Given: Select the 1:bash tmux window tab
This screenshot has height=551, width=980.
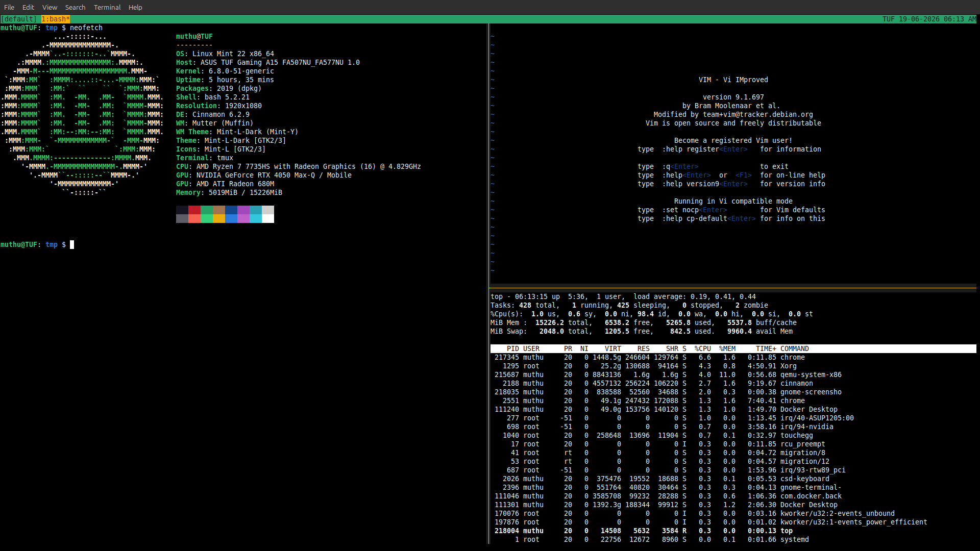Looking at the screenshot, I should (x=56, y=19).
